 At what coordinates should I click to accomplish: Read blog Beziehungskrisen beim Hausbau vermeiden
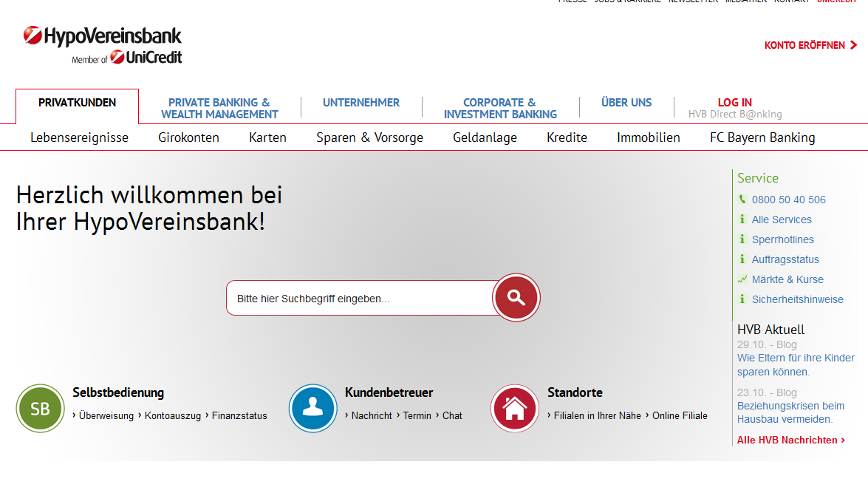click(790, 412)
